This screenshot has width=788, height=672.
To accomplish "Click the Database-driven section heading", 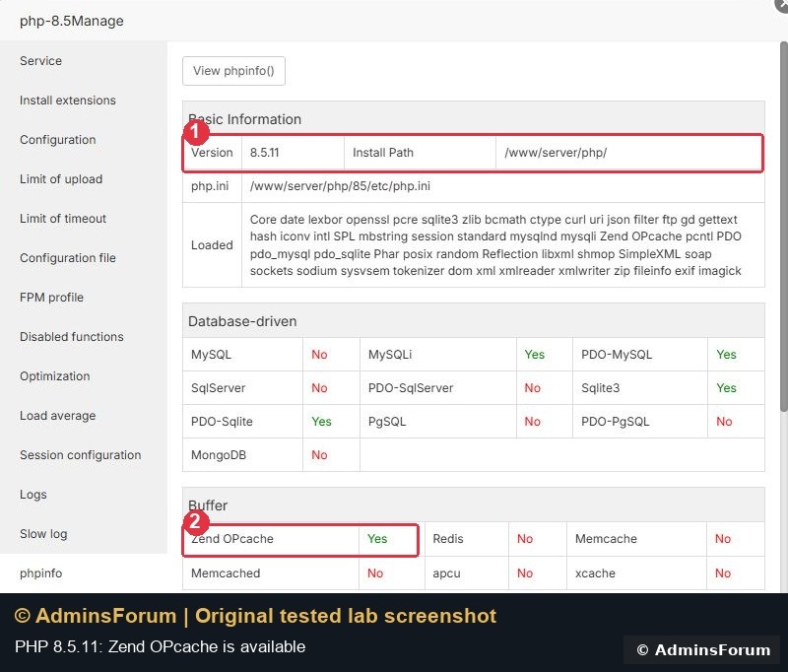I will pos(242,321).
